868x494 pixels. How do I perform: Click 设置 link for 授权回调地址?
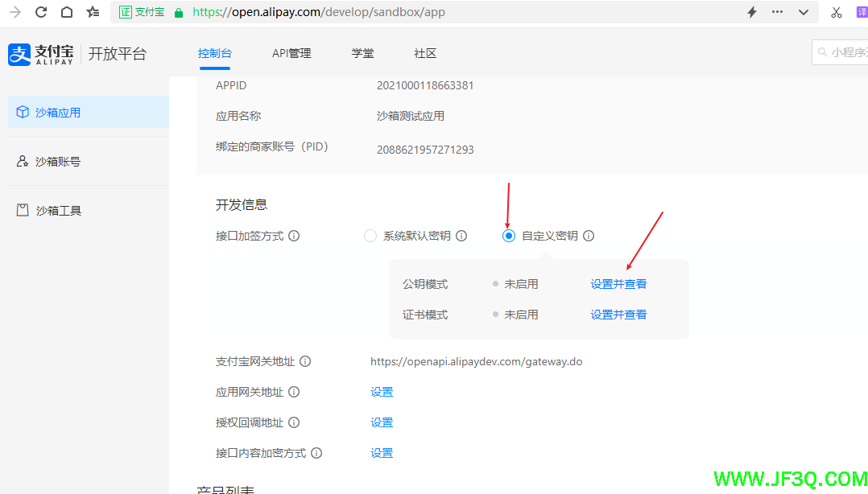click(382, 423)
